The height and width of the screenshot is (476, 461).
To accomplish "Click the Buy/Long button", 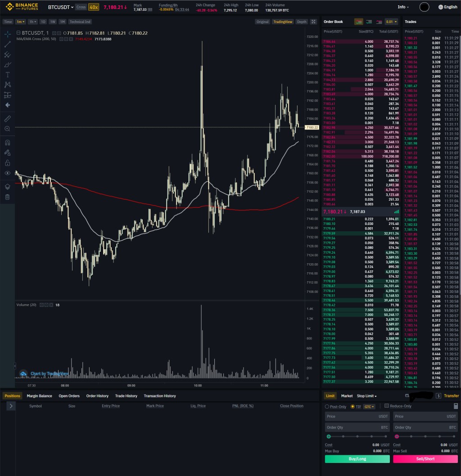I will pyautogui.click(x=357, y=459).
